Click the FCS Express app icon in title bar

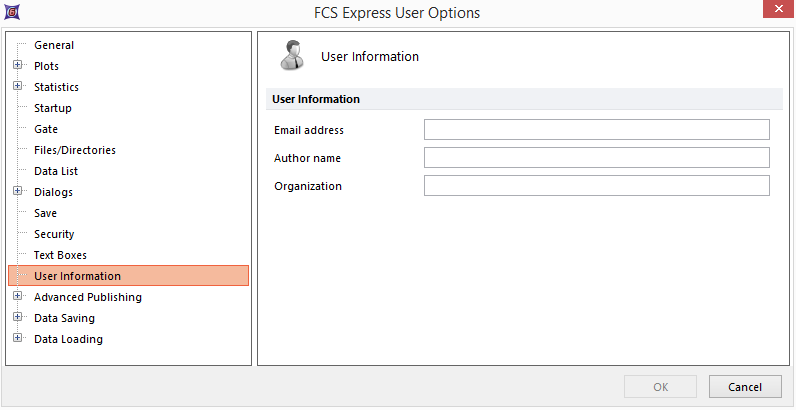point(12,12)
